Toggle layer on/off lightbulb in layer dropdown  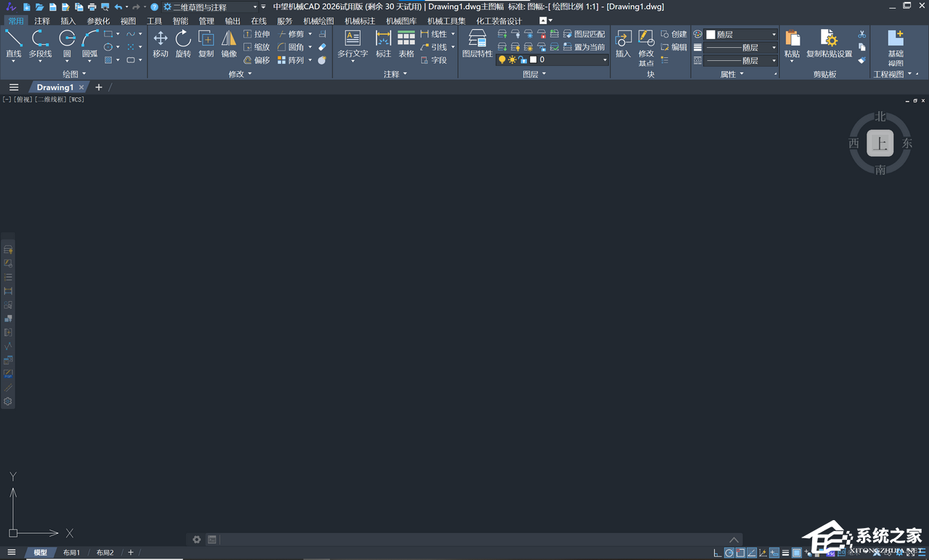tap(502, 60)
